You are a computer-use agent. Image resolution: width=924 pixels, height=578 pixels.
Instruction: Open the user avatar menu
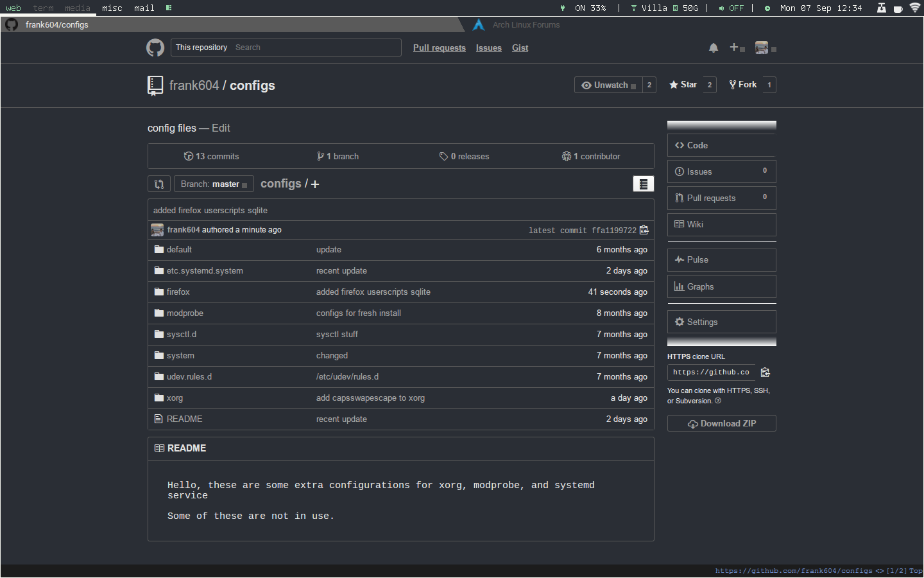tap(766, 48)
